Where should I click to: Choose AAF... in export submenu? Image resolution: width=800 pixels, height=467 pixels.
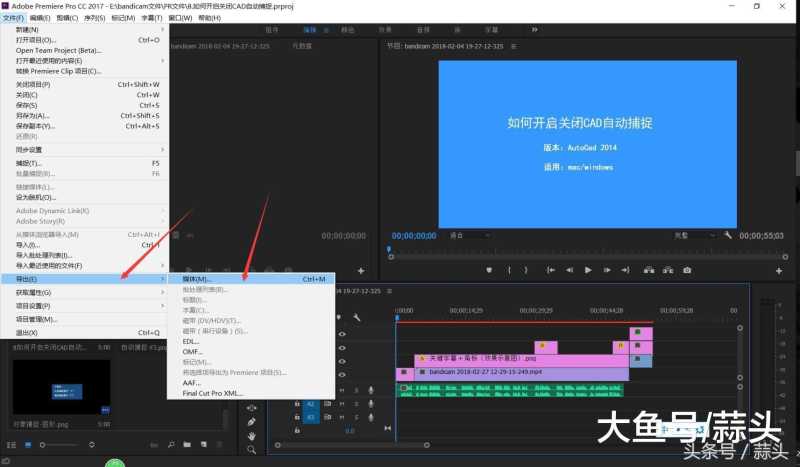click(x=251, y=383)
